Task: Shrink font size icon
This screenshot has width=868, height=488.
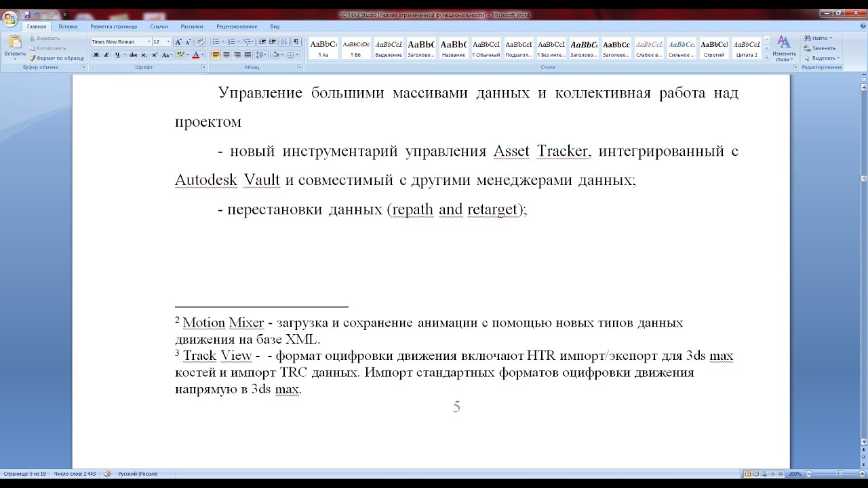Action: (189, 42)
